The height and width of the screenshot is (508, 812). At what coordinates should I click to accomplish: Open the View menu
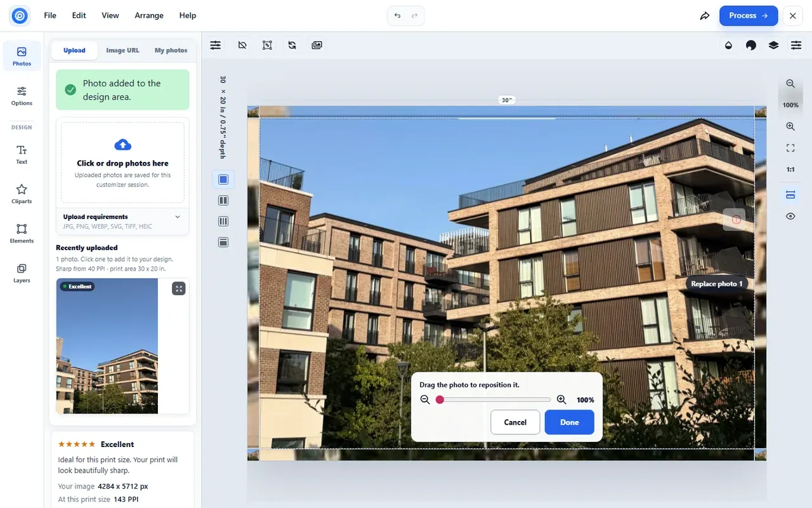[x=110, y=15]
